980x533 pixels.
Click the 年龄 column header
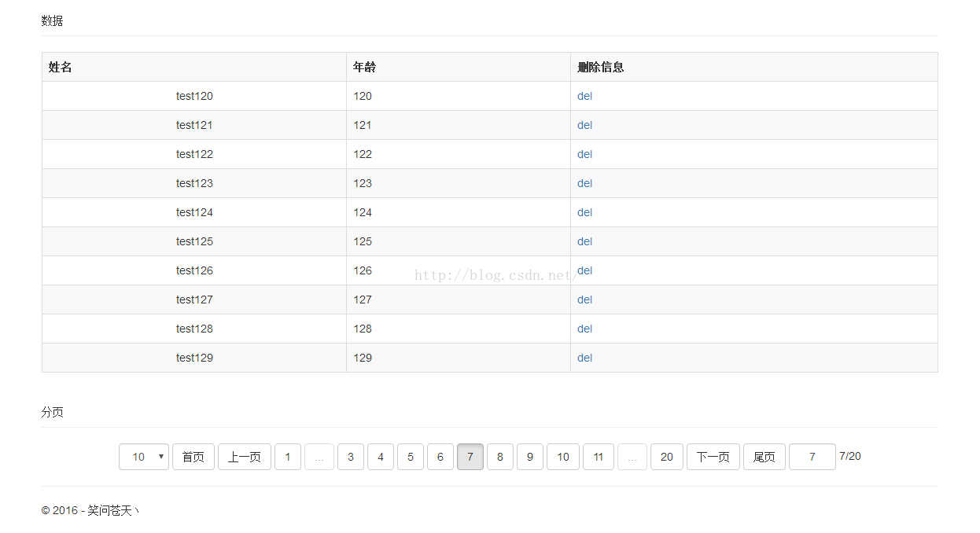pyautogui.click(x=365, y=67)
